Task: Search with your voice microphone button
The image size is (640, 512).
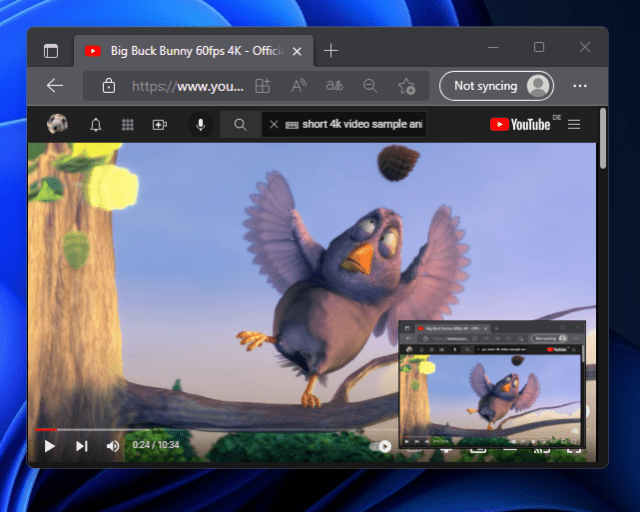Action: 200,125
